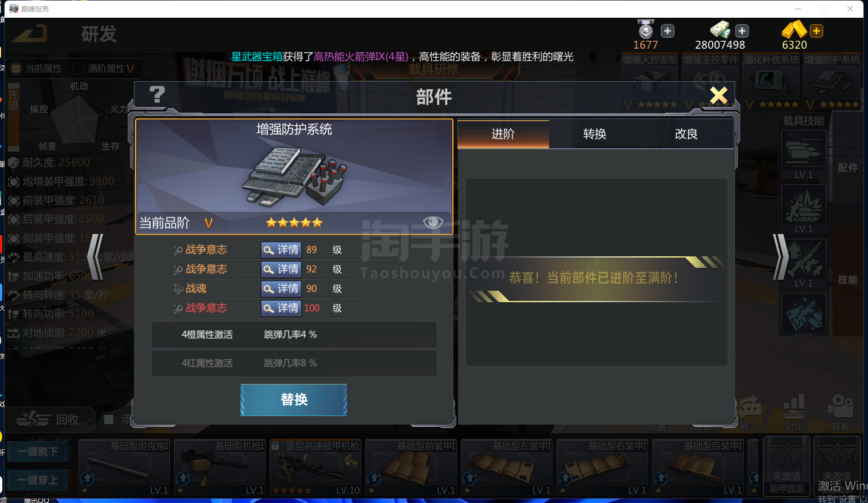Select the 基础型机枪 equipment thumbnail

pos(220,467)
